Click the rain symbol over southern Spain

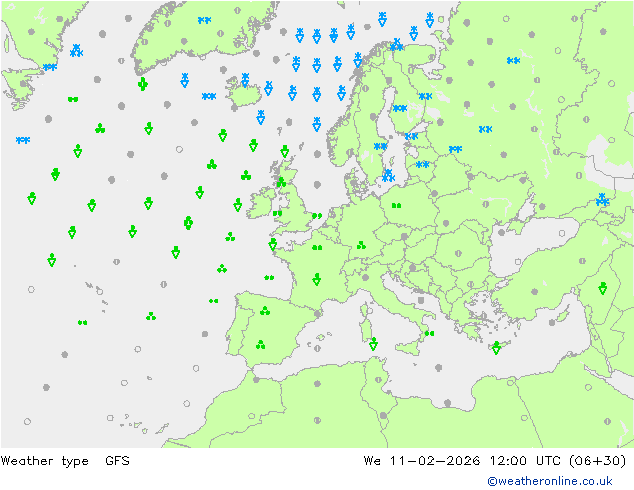point(260,344)
